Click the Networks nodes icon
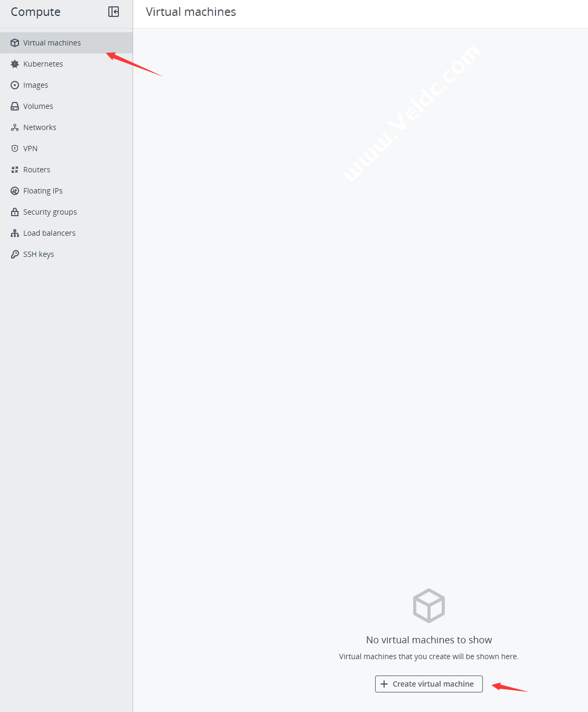The image size is (588, 712). (15, 127)
